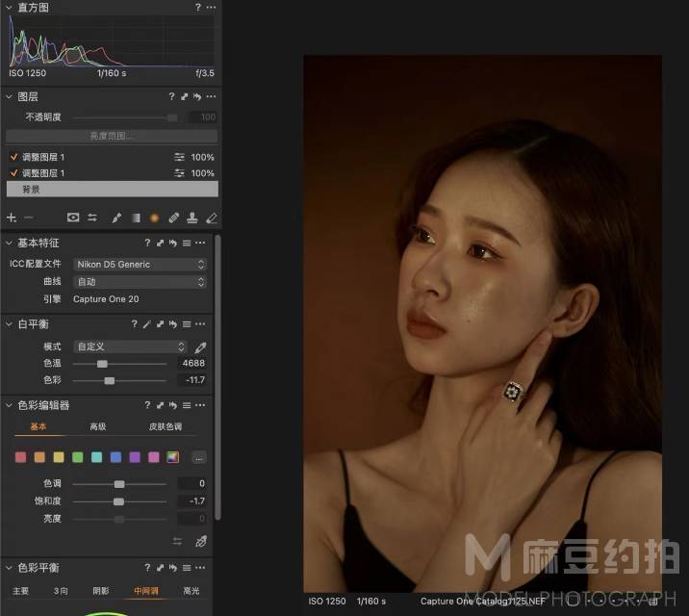
Task: Collapse the 白平衡 white balance panel
Action: tap(9, 324)
